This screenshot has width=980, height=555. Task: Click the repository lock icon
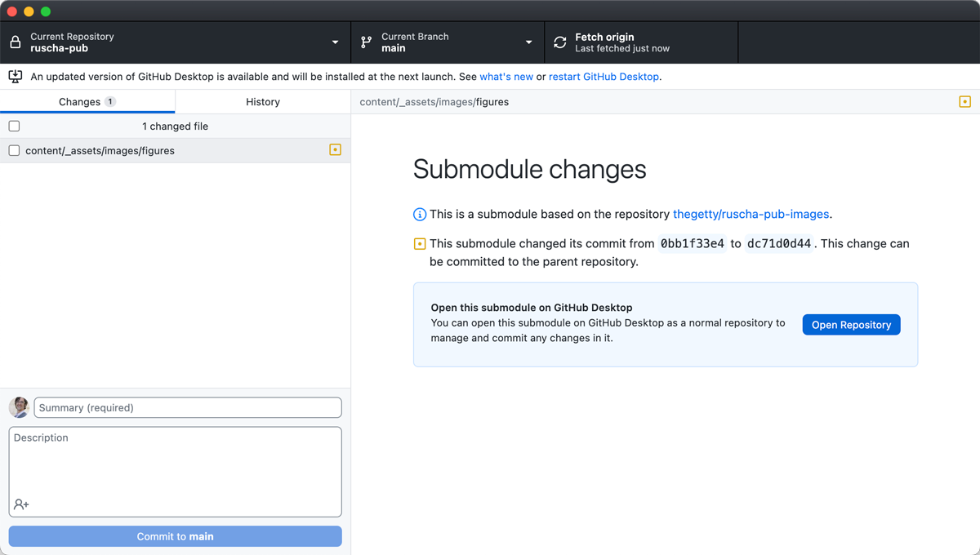tap(16, 42)
